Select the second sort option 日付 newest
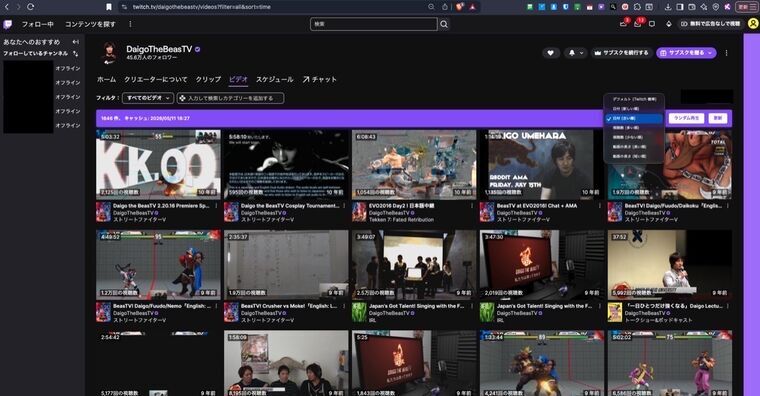 click(634, 109)
